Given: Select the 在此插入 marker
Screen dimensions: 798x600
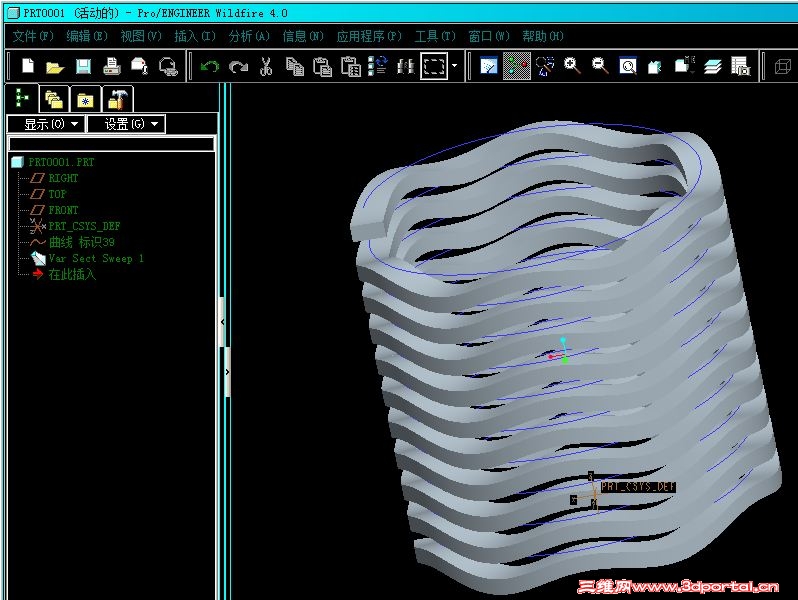Looking at the screenshot, I should 71,274.
